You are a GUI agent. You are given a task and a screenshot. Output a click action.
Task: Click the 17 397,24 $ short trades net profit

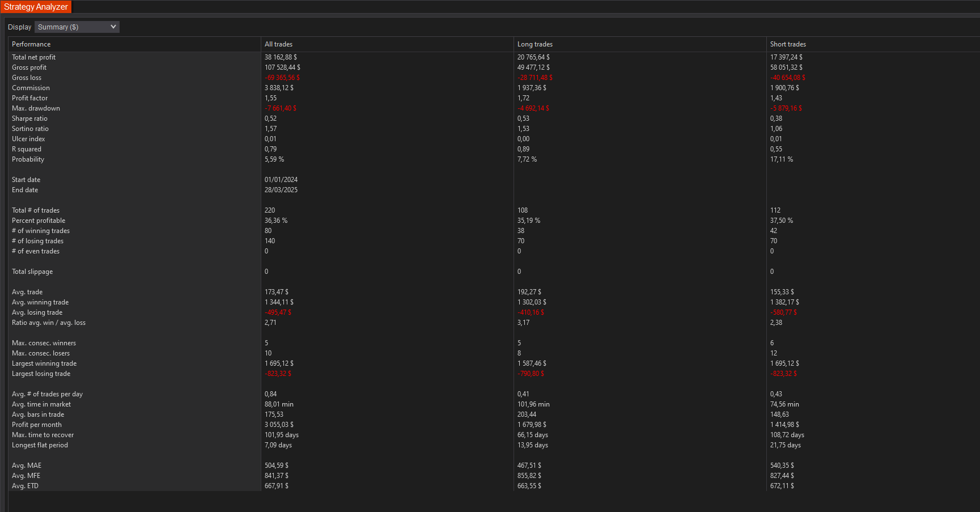786,57
